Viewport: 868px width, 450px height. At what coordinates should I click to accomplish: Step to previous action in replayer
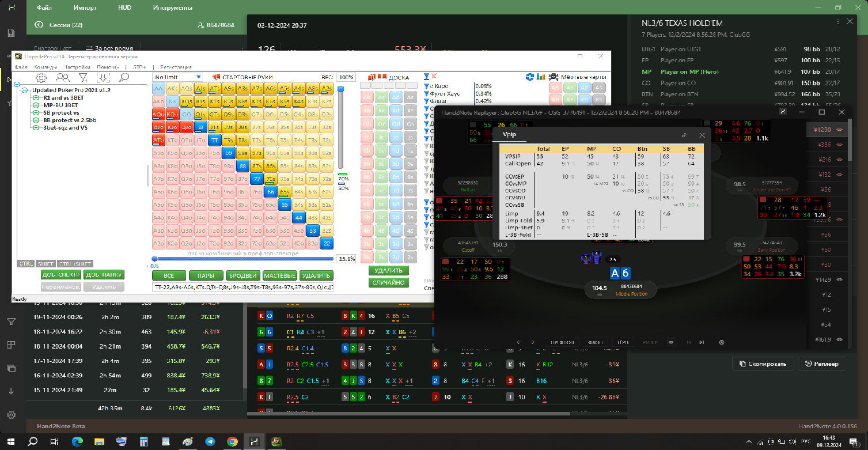pyautogui.click(x=520, y=342)
